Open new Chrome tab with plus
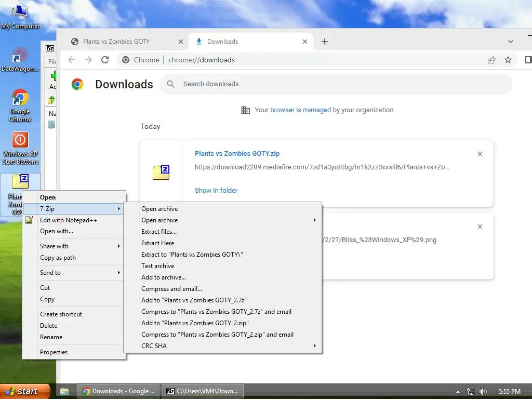The width and height of the screenshot is (532, 399). tap(325, 42)
